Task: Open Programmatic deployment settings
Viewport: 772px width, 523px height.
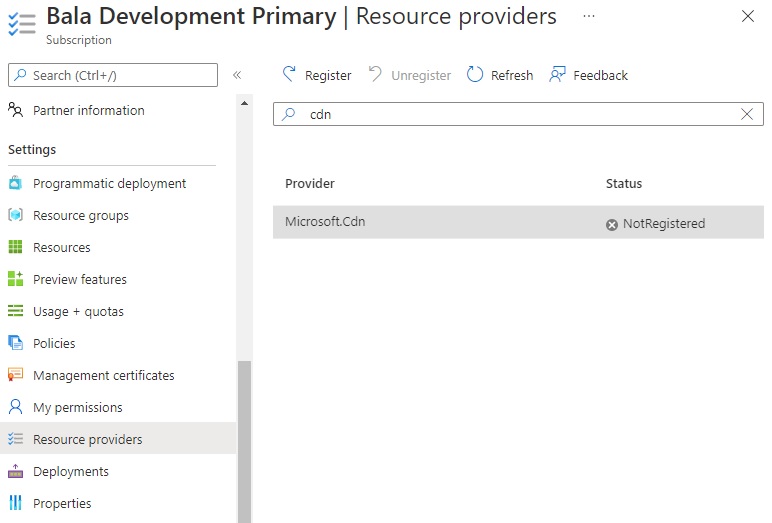Action: pyautogui.click(x=109, y=183)
